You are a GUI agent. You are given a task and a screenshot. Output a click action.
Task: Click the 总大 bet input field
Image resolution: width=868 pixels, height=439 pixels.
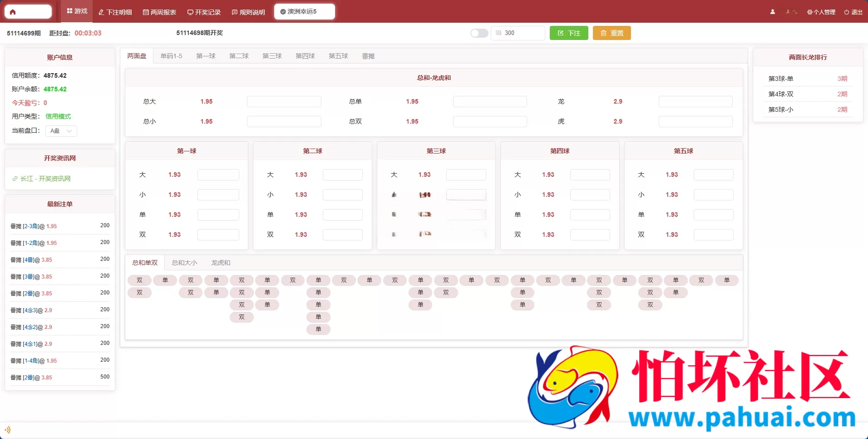pyautogui.click(x=284, y=101)
